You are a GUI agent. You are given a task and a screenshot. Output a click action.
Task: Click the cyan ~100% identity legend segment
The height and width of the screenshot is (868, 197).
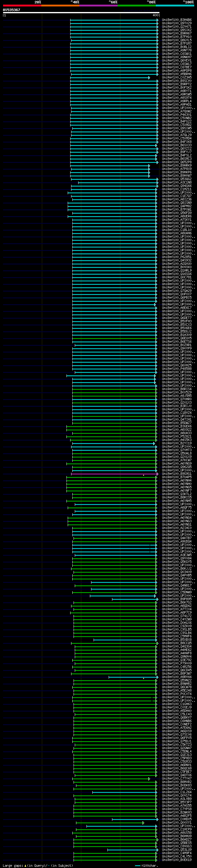point(175,6)
